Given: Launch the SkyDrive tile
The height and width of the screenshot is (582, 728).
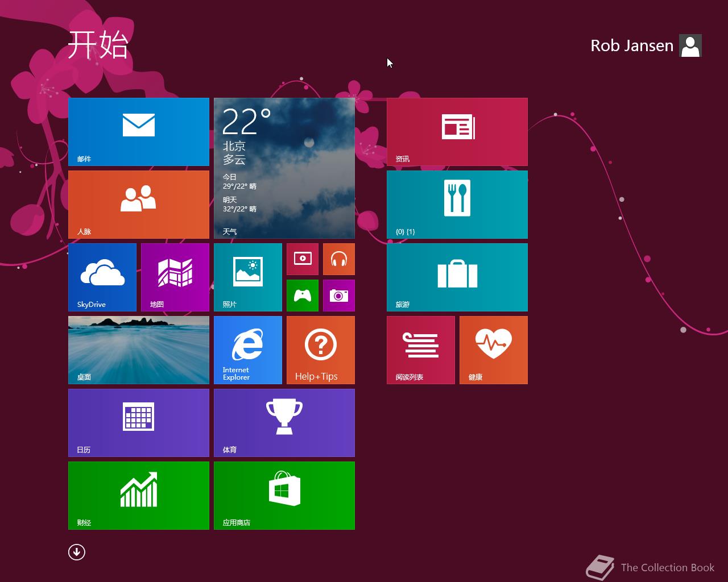Looking at the screenshot, I should (x=102, y=277).
